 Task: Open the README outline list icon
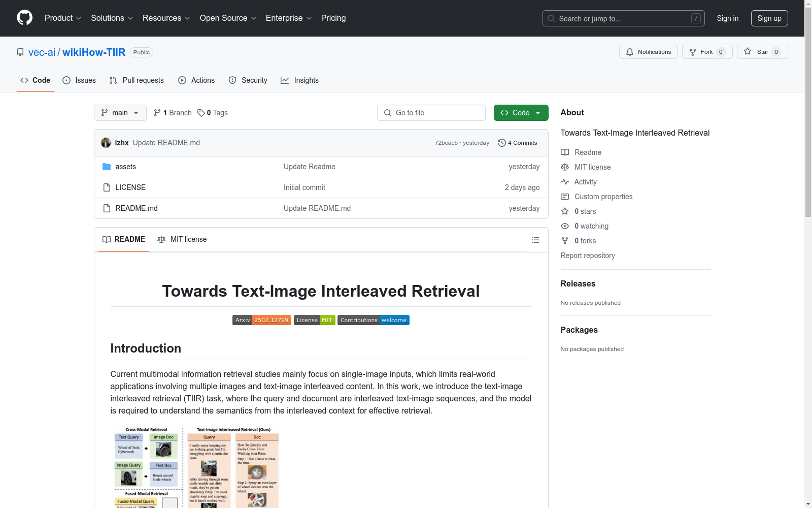535,240
